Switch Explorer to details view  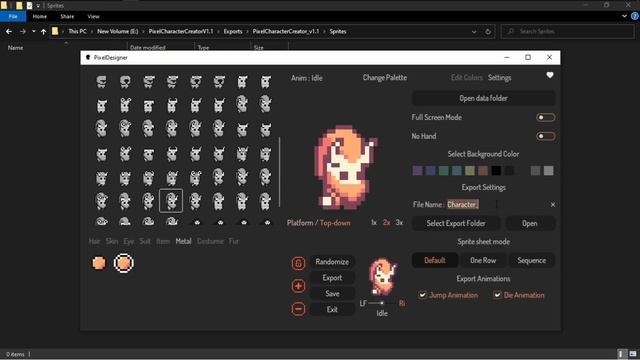621,354
